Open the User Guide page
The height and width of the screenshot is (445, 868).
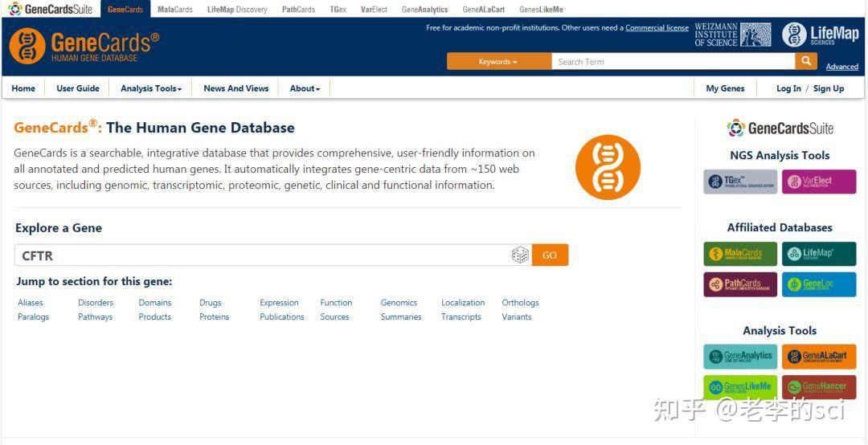coord(78,88)
